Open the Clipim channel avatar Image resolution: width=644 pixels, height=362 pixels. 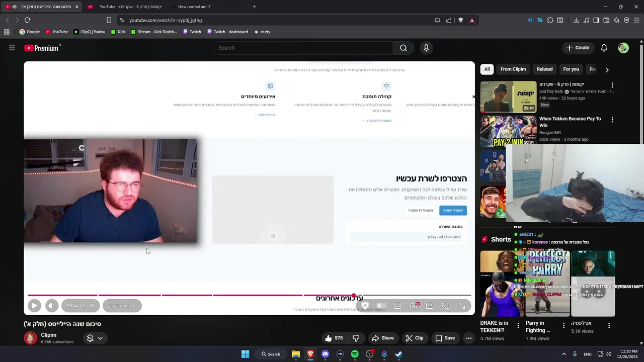pos(31,338)
